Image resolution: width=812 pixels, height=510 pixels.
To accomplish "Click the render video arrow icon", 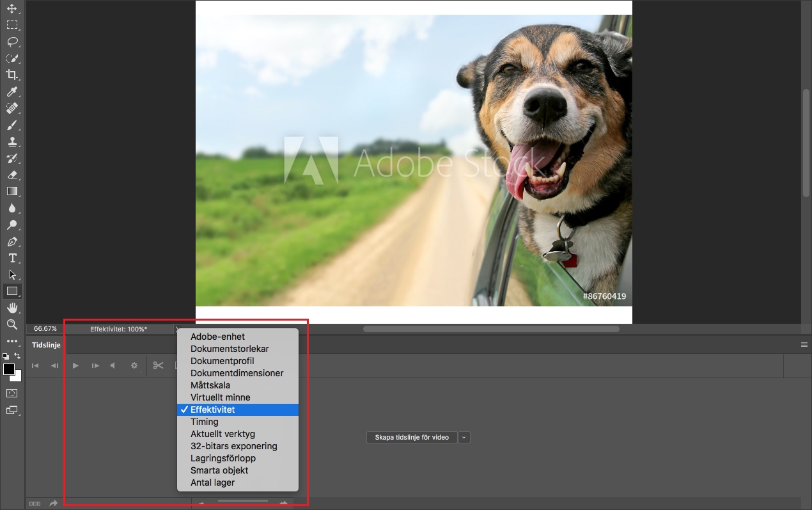I will [x=54, y=504].
